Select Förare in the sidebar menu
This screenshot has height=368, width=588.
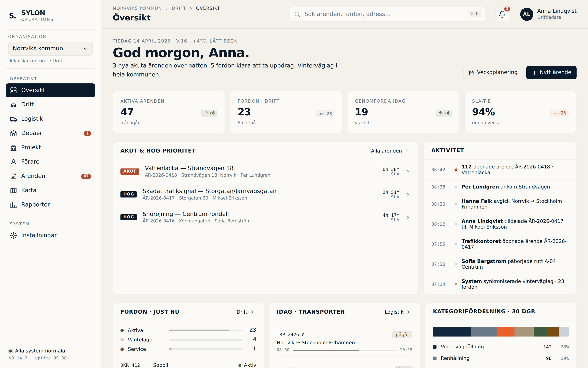pyautogui.click(x=50, y=162)
